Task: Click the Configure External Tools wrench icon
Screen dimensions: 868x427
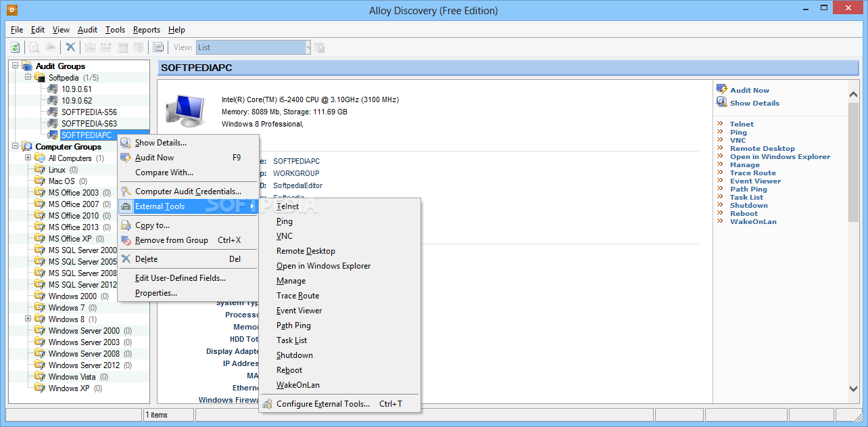Action: pos(267,404)
